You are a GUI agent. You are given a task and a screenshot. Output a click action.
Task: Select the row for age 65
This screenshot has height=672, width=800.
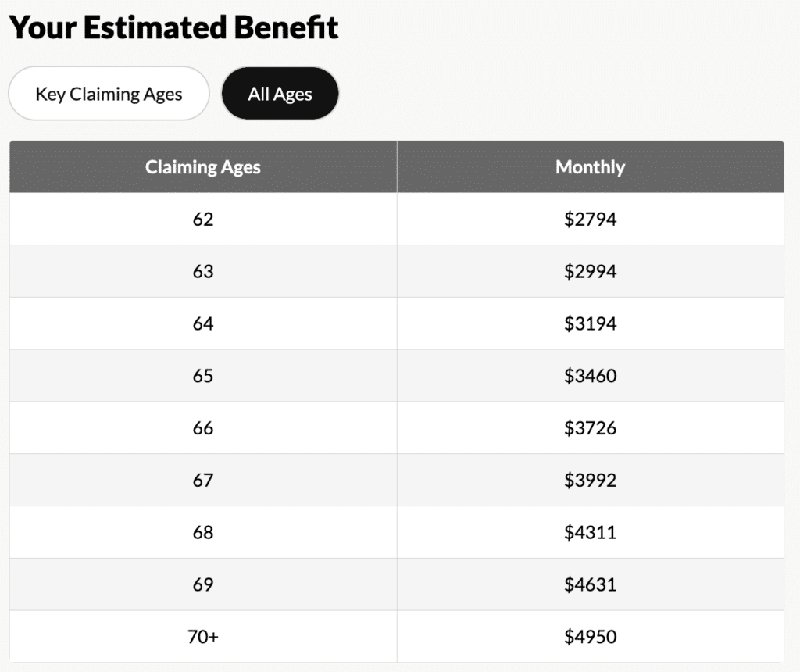(202, 375)
